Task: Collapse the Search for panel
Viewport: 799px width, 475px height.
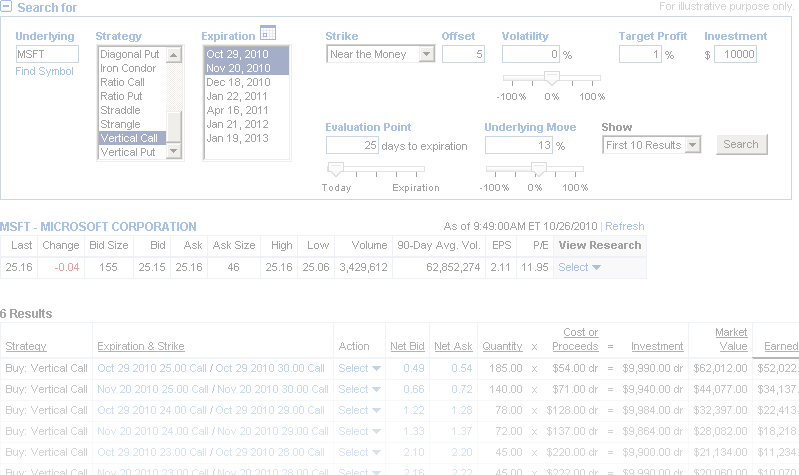Action: [x=7, y=8]
